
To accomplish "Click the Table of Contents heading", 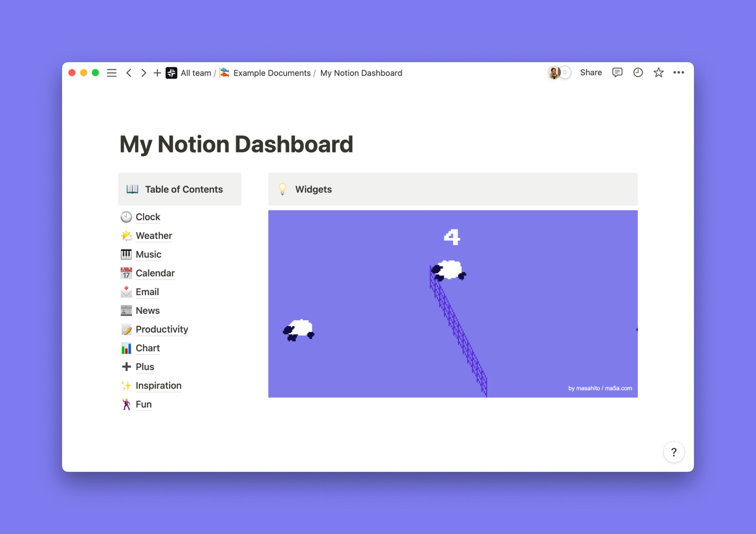I will (x=184, y=189).
